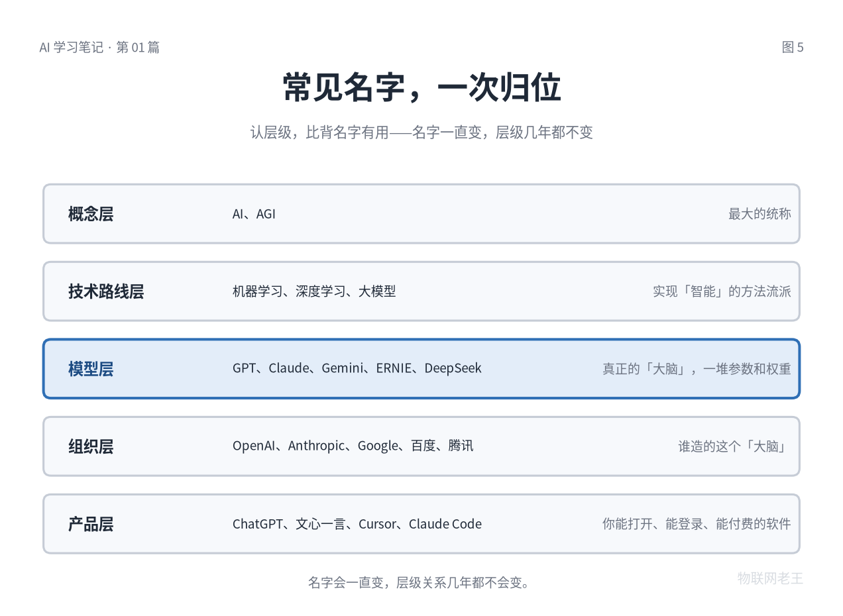843x616 pixels.
Task: Click the subtitle beginning "认层级，比背名字有用"
Action: point(421,132)
